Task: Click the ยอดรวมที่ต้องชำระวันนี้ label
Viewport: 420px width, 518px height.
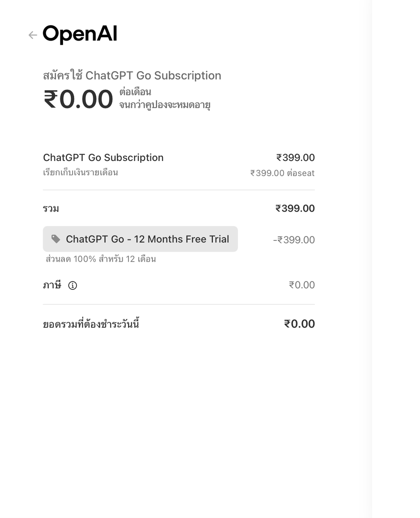Action: point(91,324)
